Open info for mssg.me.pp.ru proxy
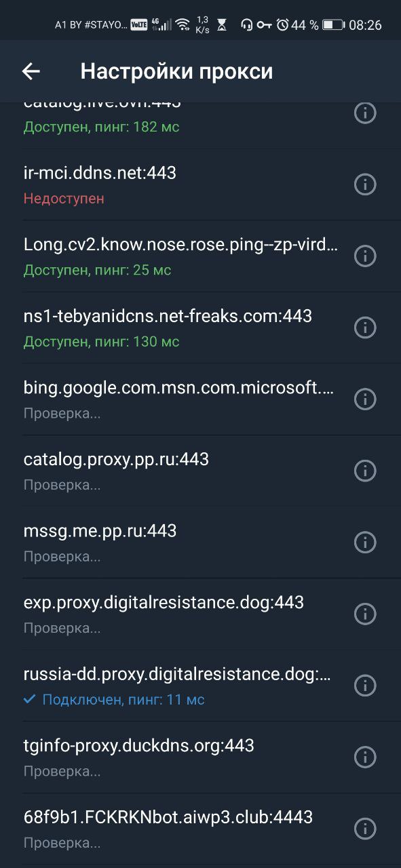The image size is (401, 868). pos(365,542)
